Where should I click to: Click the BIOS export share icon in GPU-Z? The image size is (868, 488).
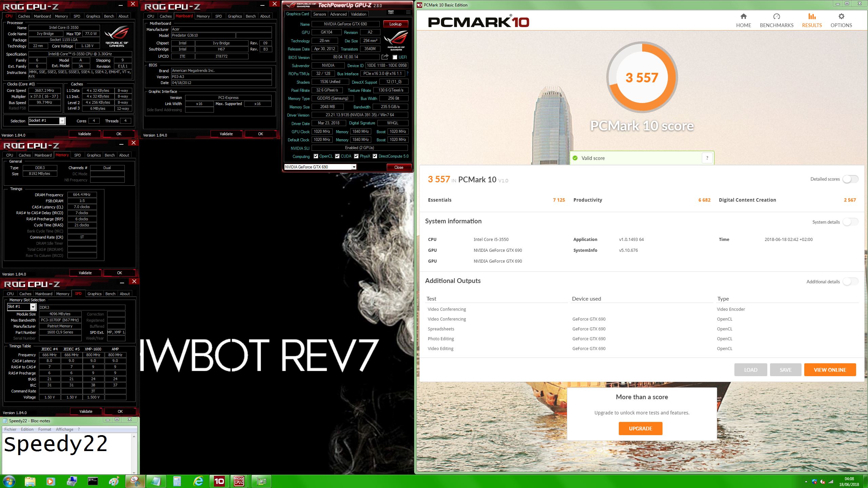(x=385, y=57)
